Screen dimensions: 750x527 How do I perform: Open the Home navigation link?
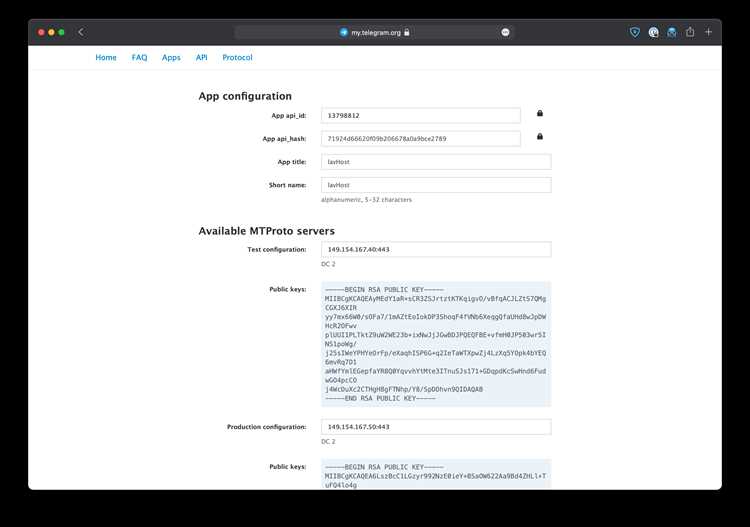point(106,57)
